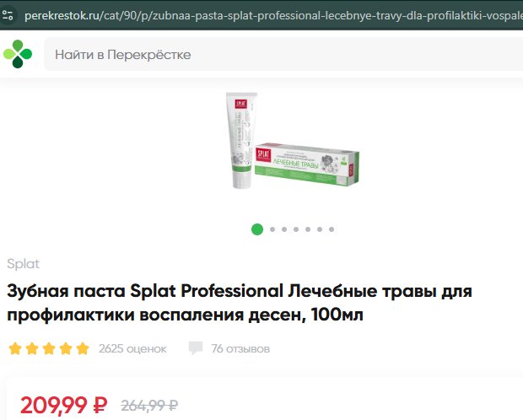Image resolution: width=523 pixels, height=420 pixels.
Task: Switch to the last product image dot
Action: pos(332,229)
